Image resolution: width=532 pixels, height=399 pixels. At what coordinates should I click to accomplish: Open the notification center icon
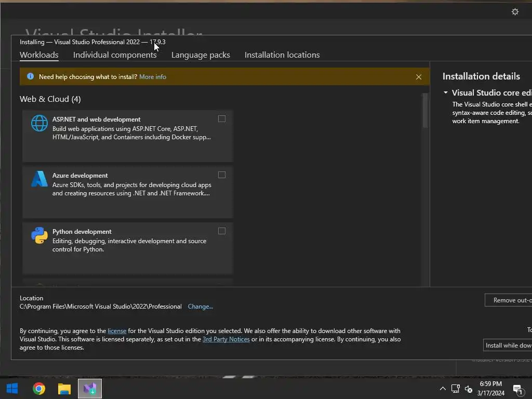coord(517,390)
